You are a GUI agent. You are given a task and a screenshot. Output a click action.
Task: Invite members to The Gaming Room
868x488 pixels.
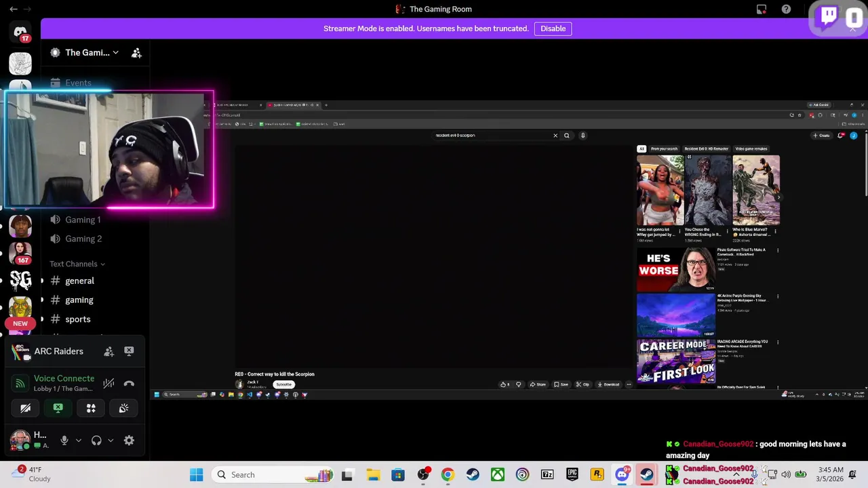(136, 53)
